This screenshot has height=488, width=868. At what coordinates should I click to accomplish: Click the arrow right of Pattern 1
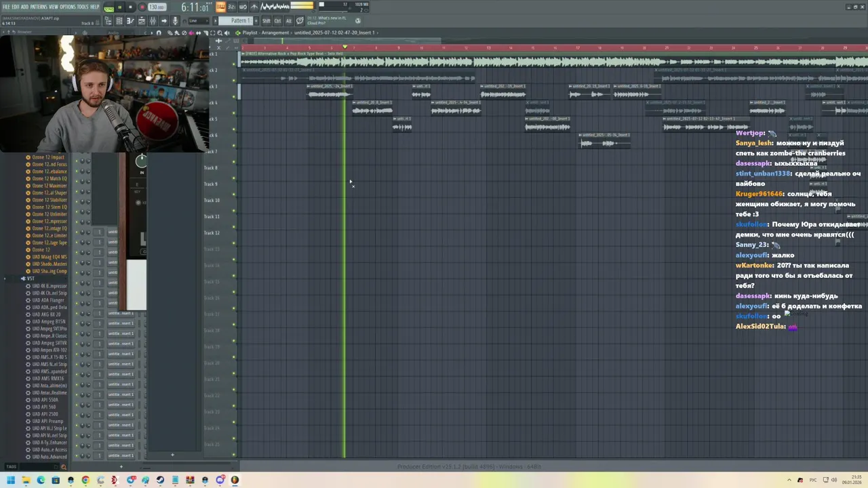click(256, 21)
